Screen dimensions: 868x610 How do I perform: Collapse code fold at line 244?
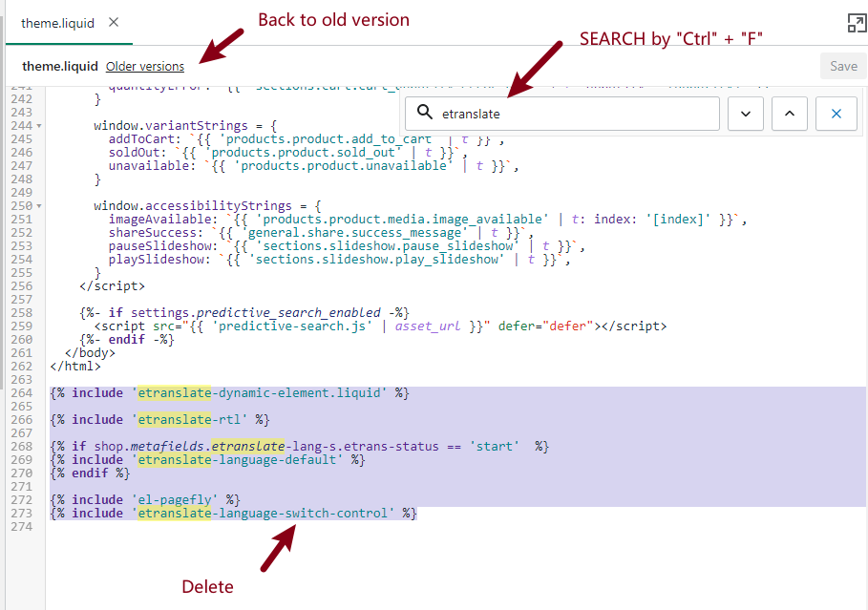[39, 126]
